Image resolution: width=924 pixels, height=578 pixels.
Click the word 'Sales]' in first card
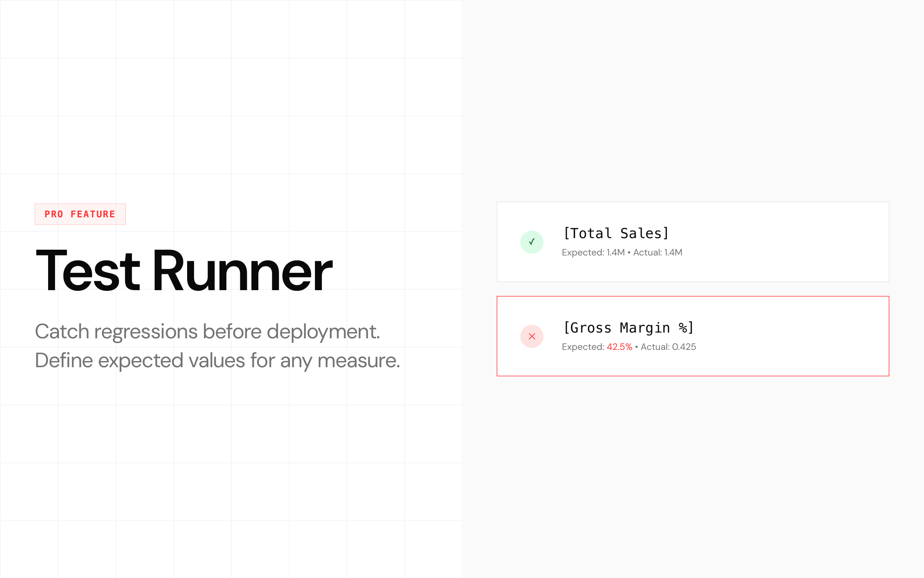pos(644,234)
